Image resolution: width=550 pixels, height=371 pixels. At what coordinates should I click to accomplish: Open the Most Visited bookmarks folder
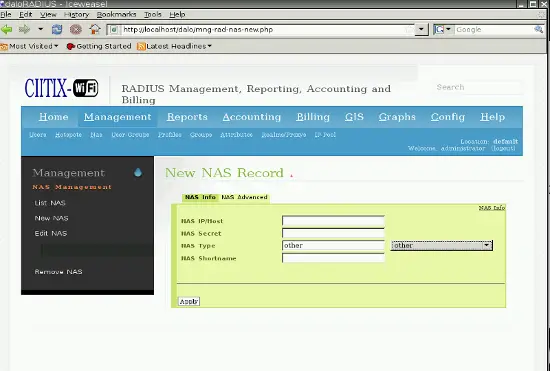[x=29, y=46]
